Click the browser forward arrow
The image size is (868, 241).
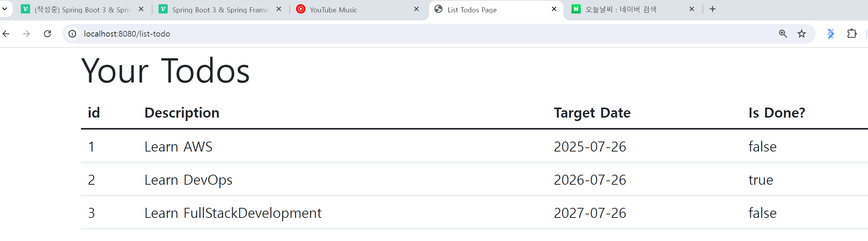27,34
